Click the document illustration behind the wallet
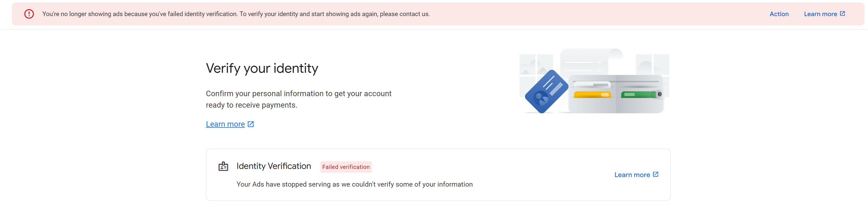The image size is (868, 213). pos(590,61)
